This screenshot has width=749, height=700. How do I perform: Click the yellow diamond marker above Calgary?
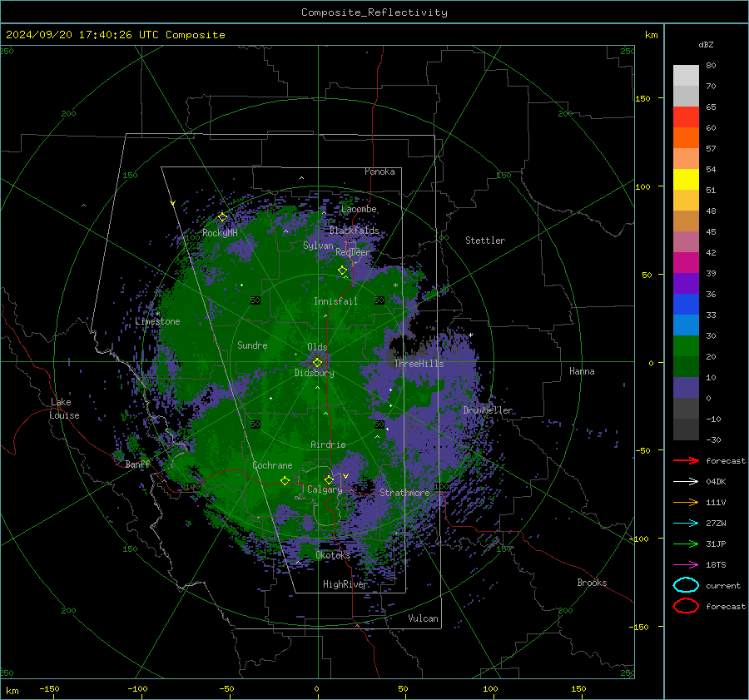[x=329, y=479]
